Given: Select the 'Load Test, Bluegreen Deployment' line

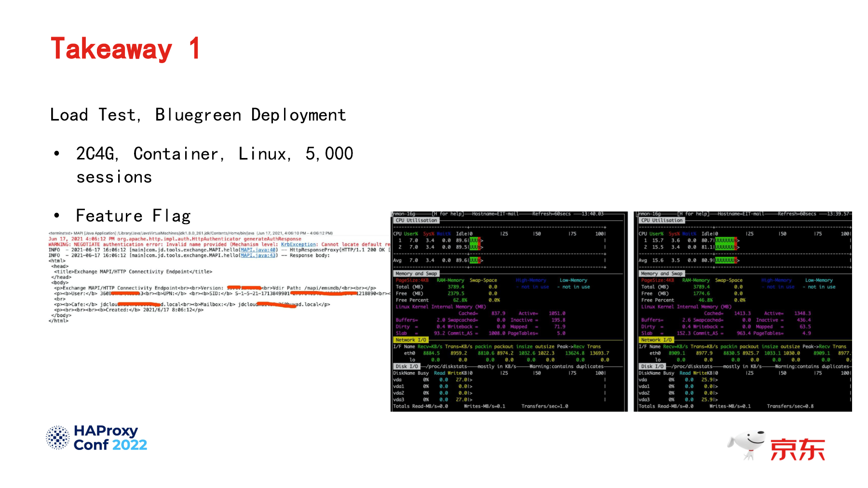Looking at the screenshot, I should 198,115.
